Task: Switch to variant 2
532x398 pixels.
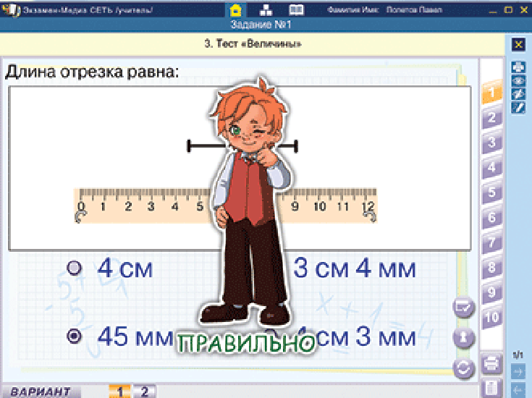Action: (144, 391)
